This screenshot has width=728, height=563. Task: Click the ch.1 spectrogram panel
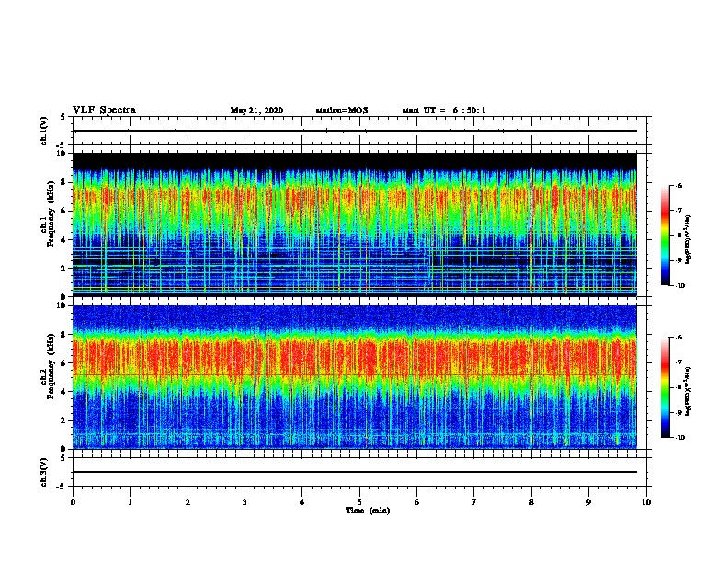(354, 224)
